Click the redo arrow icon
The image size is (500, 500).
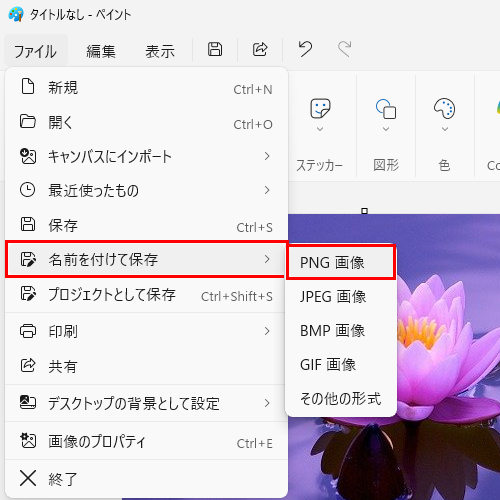345,49
